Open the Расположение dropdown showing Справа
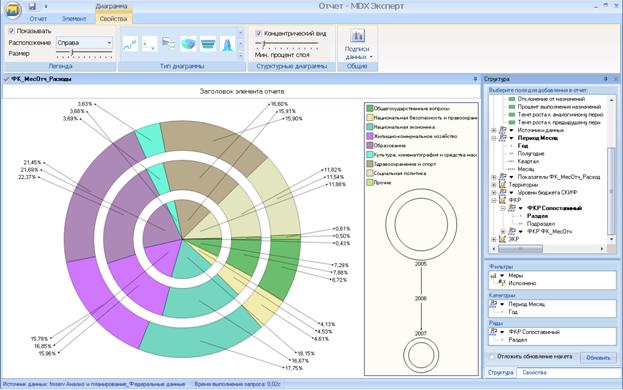The height and width of the screenshot is (390, 623). click(x=84, y=42)
